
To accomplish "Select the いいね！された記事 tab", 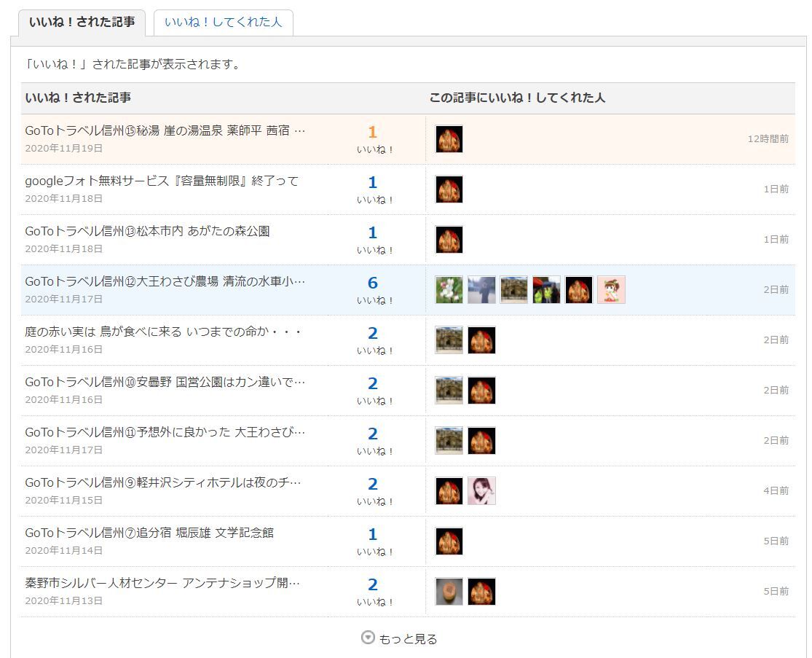I will [82, 23].
